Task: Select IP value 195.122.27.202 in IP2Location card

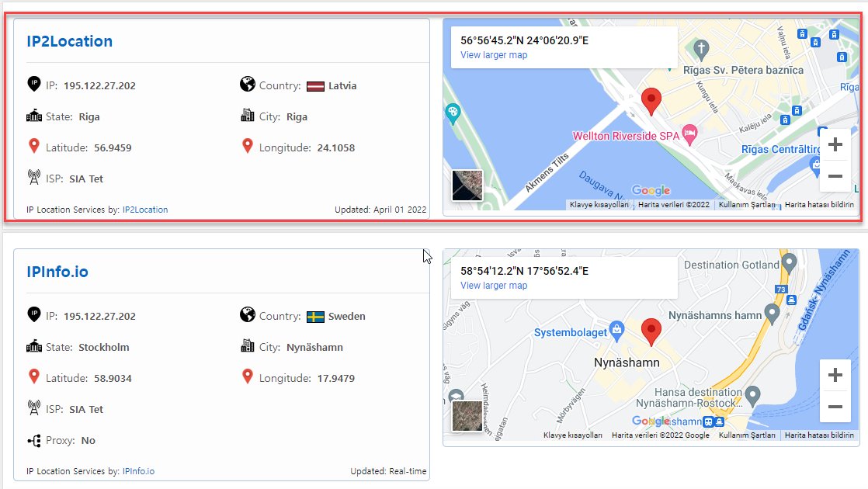Action: click(x=99, y=85)
